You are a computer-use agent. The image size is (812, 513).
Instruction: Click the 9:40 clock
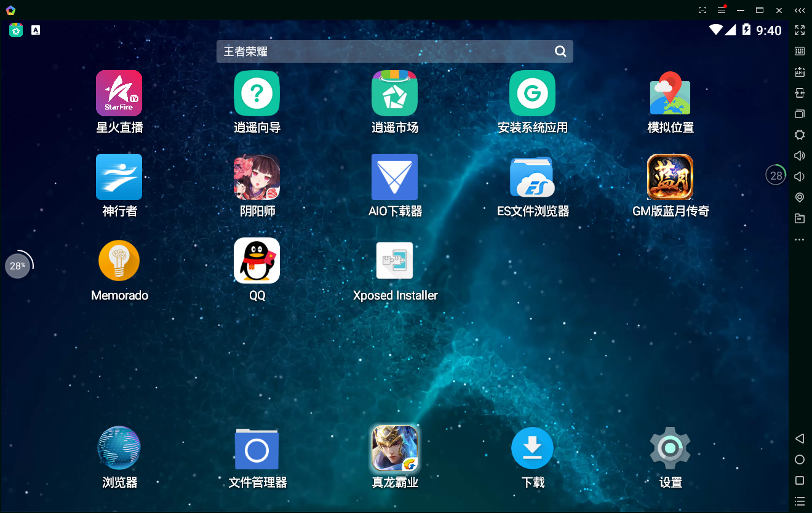coord(769,30)
